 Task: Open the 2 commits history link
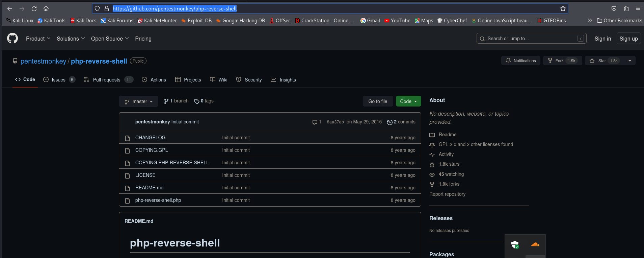click(x=401, y=122)
